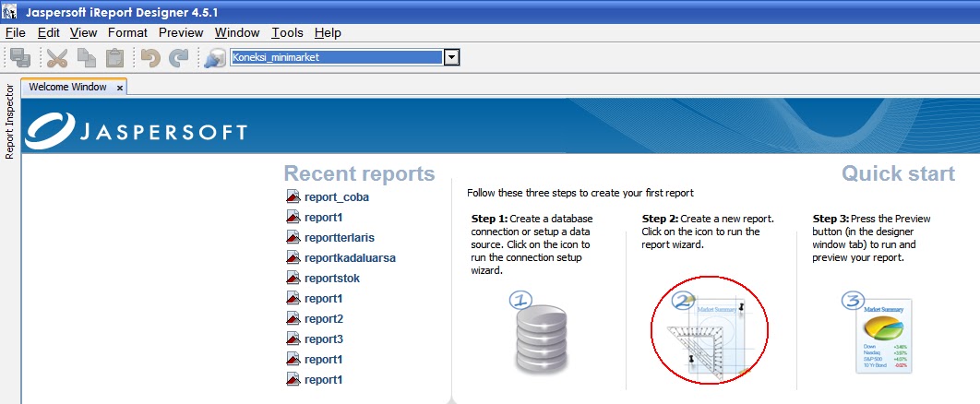Open recent report reportkadaluarsa
The width and height of the screenshot is (980, 404).
point(350,258)
